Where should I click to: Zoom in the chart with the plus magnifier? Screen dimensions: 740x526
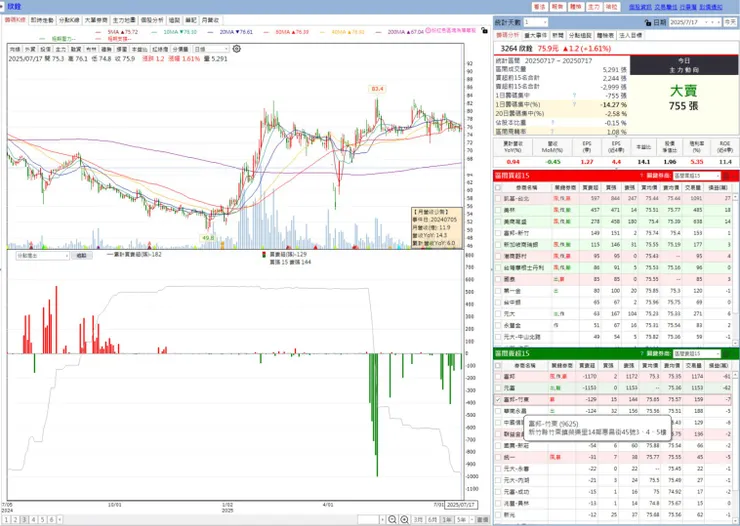(x=404, y=519)
